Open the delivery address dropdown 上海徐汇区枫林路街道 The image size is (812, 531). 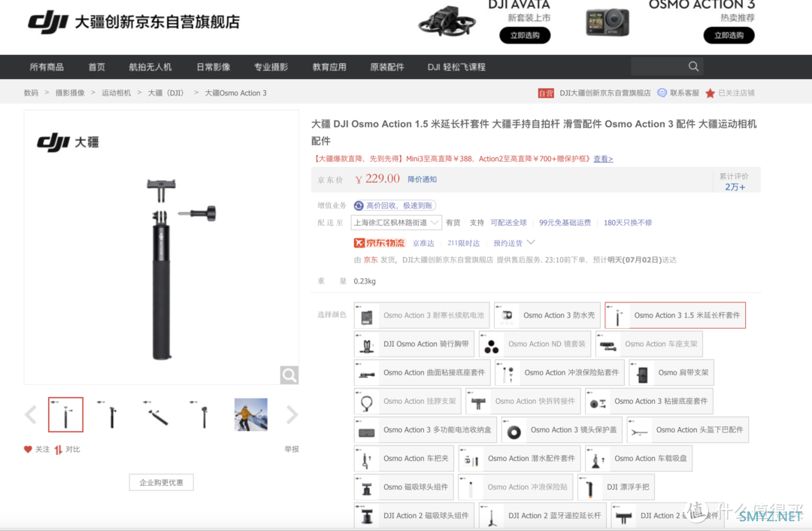tap(396, 223)
